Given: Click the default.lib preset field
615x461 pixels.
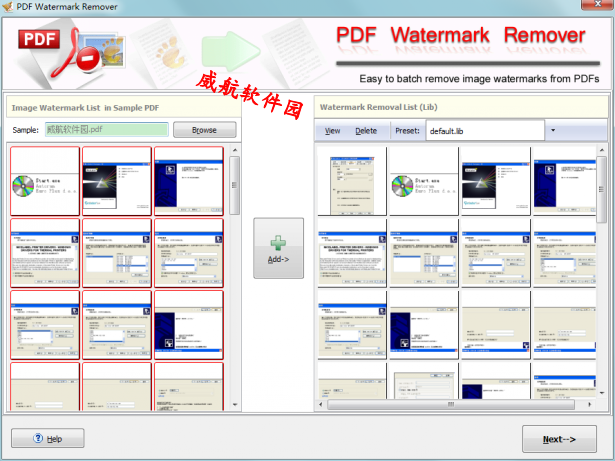Looking at the screenshot, I should (485, 131).
